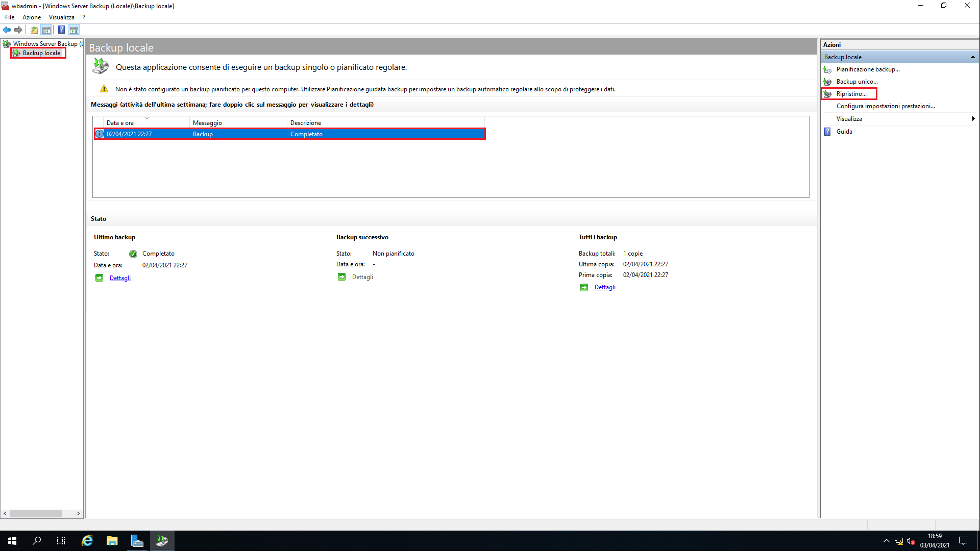
Task: Open Task View on the taskbar
Action: click(61, 541)
